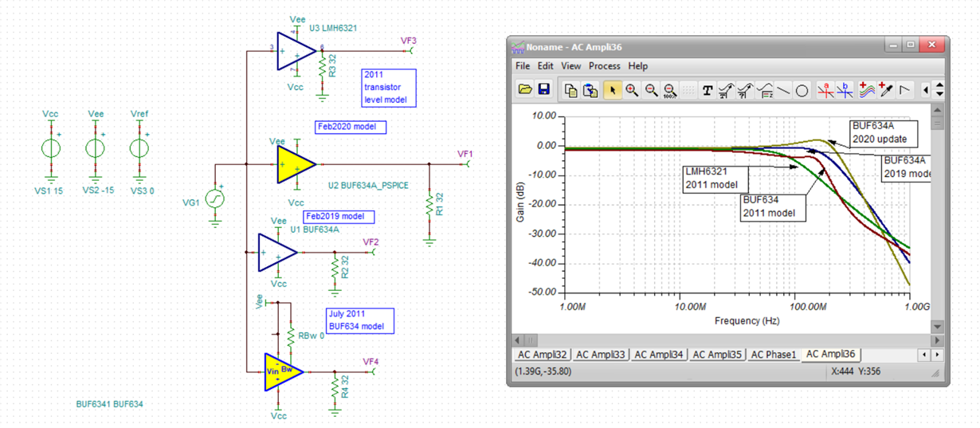Click the July 2011 BUF634 model note
980x428 pixels.
point(359,320)
